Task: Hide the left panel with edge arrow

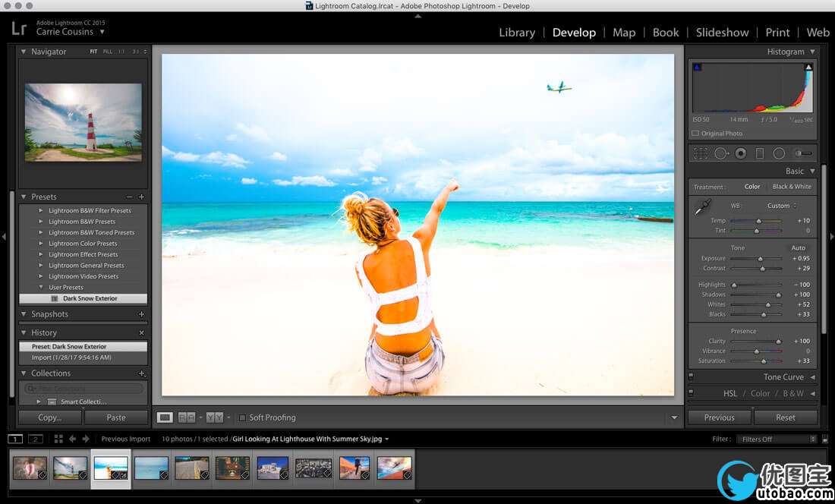Action: [x=4, y=236]
